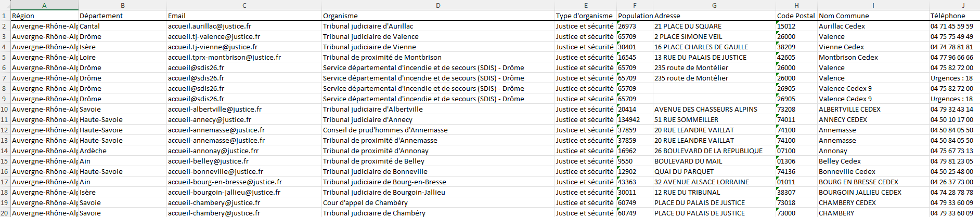
Task: Select column C header
Action: [244, 5]
